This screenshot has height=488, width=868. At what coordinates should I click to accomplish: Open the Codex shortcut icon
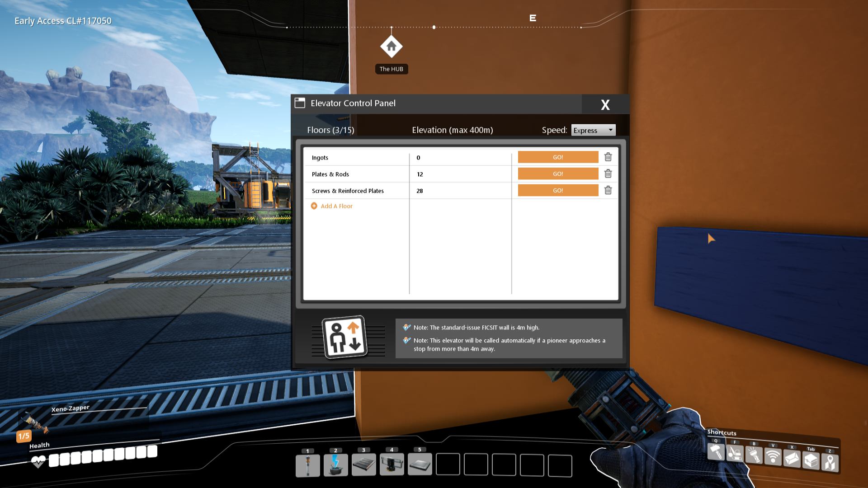[x=792, y=459]
